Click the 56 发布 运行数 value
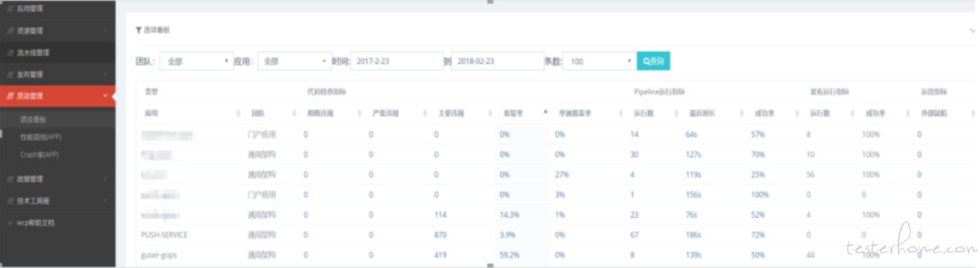Screen dimensions: 980x268 [x=810, y=174]
